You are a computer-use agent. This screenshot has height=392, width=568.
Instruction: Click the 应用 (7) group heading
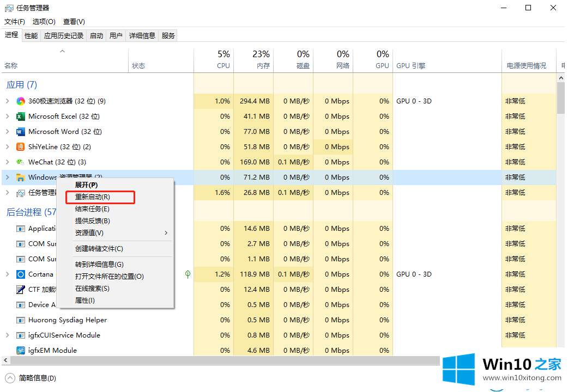pyautogui.click(x=22, y=85)
